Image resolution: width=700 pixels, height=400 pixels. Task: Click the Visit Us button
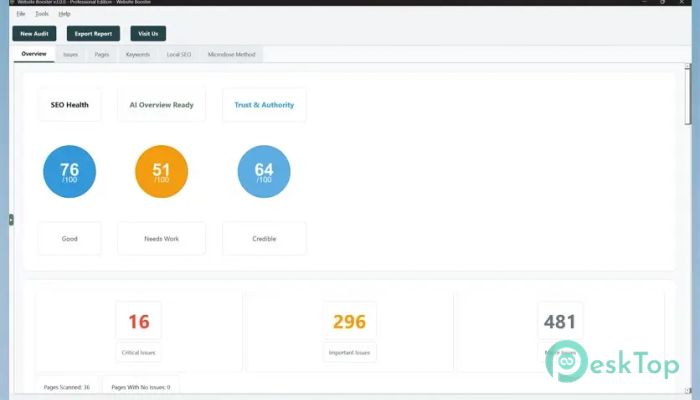148,33
